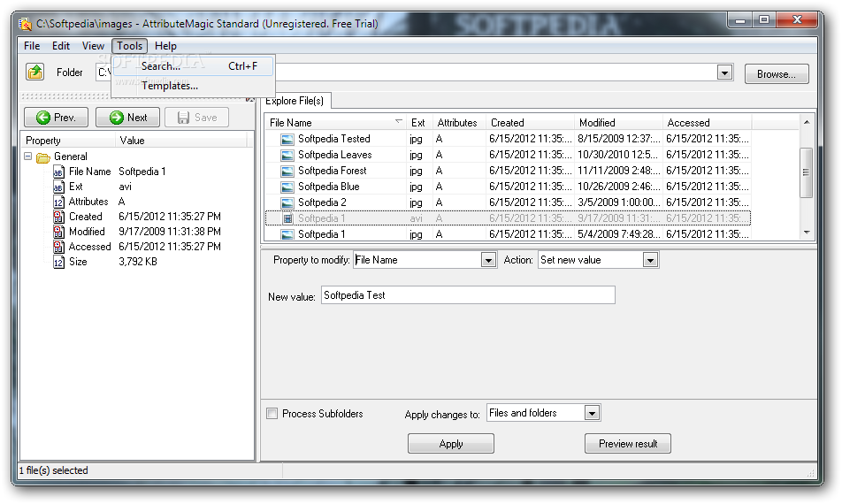Image resolution: width=842 pixels, height=504 pixels.
Task: Click the avi extension value in properties
Action: pyautogui.click(x=125, y=187)
